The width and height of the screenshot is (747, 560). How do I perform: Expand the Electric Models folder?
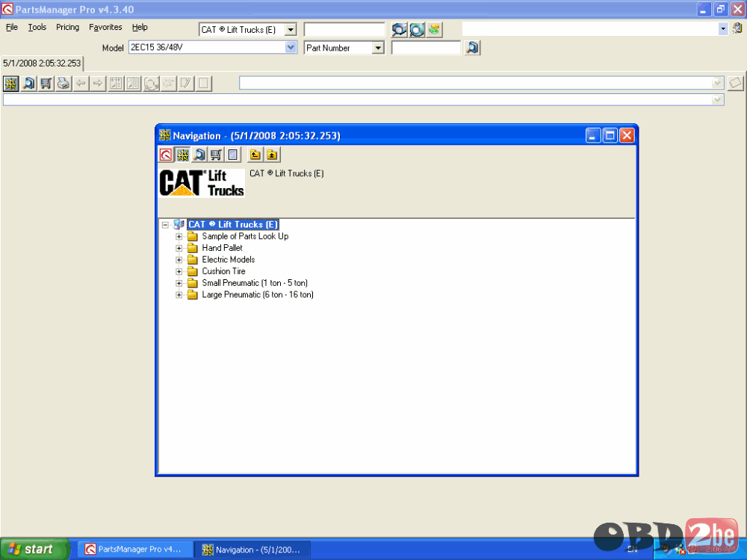coord(179,260)
